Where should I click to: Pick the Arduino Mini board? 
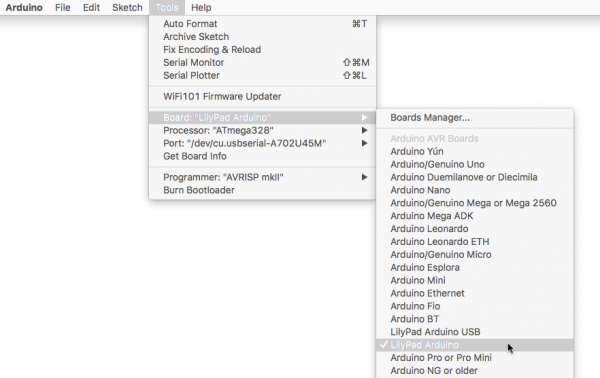click(x=474, y=280)
